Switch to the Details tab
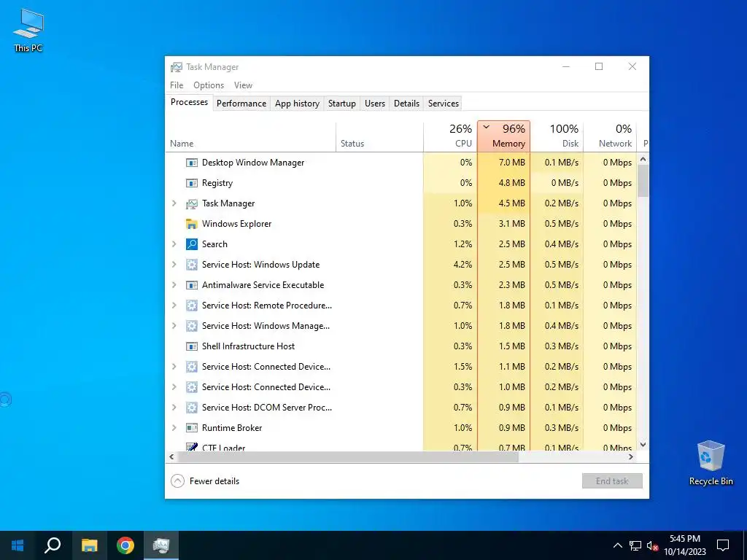This screenshot has height=560, width=747. pos(406,104)
